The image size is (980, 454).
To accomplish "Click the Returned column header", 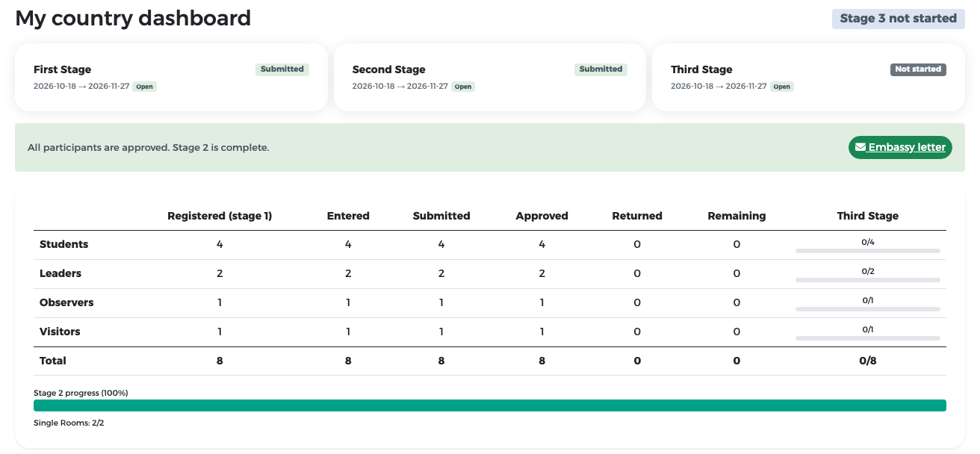I will click(x=637, y=216).
